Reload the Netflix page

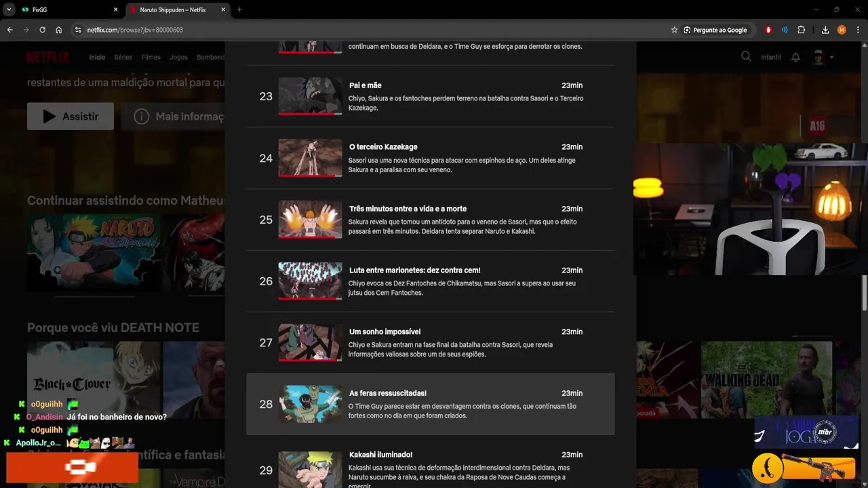coord(42,30)
